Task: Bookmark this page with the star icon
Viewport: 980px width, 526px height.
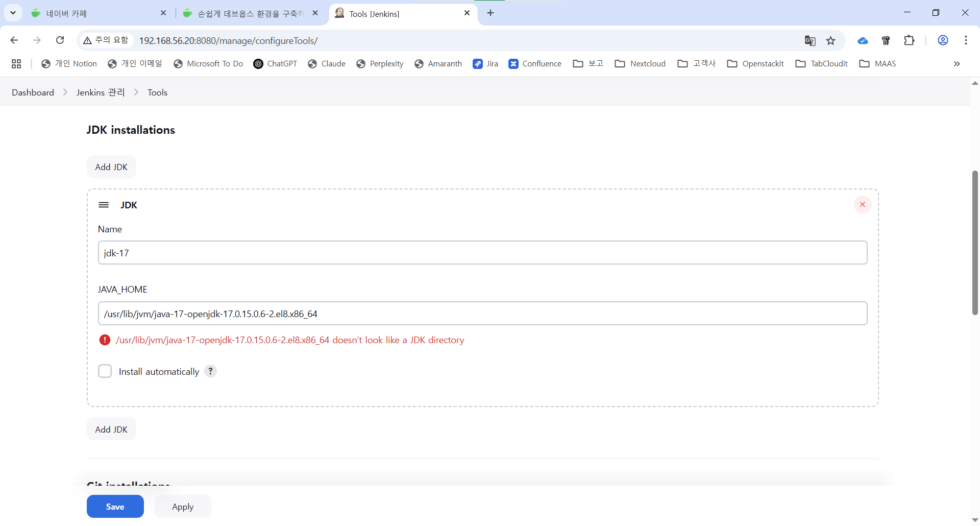Action: point(831,40)
